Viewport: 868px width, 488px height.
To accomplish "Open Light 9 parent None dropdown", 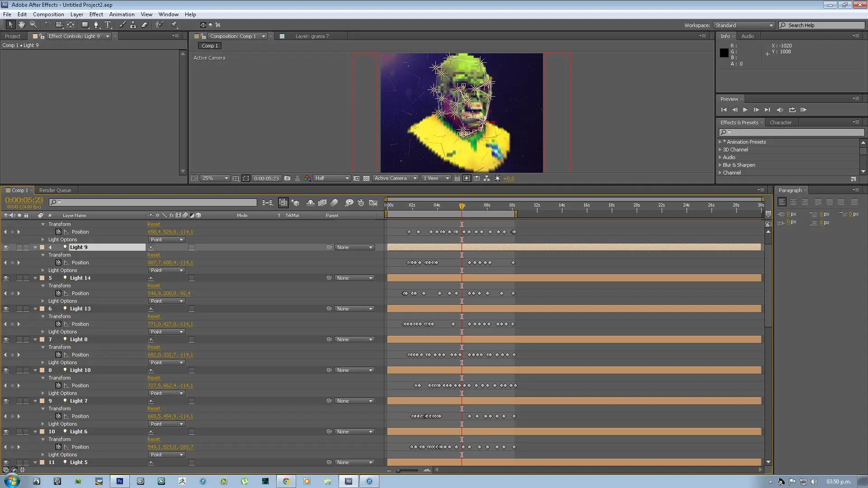I will pos(354,248).
